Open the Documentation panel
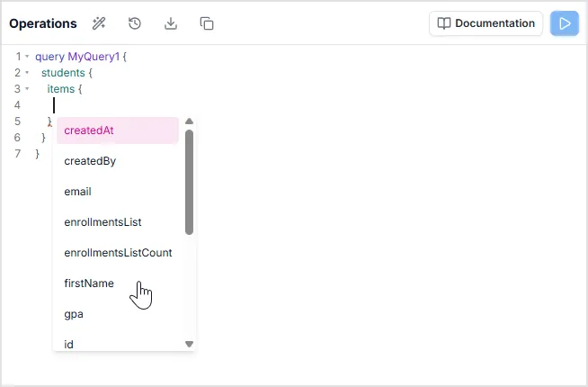This screenshot has width=588, height=387. pyautogui.click(x=486, y=23)
